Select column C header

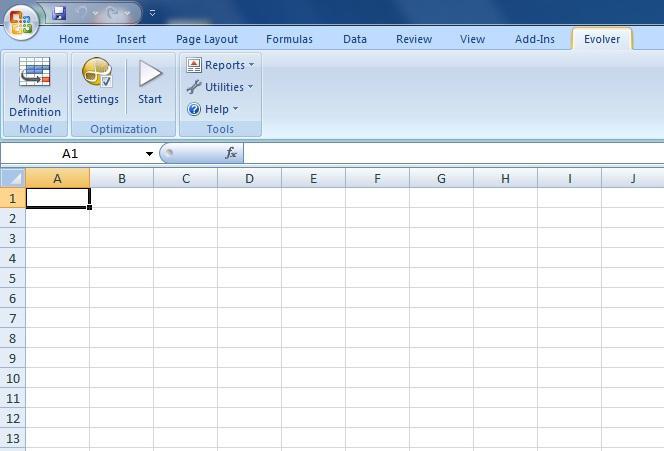point(185,178)
